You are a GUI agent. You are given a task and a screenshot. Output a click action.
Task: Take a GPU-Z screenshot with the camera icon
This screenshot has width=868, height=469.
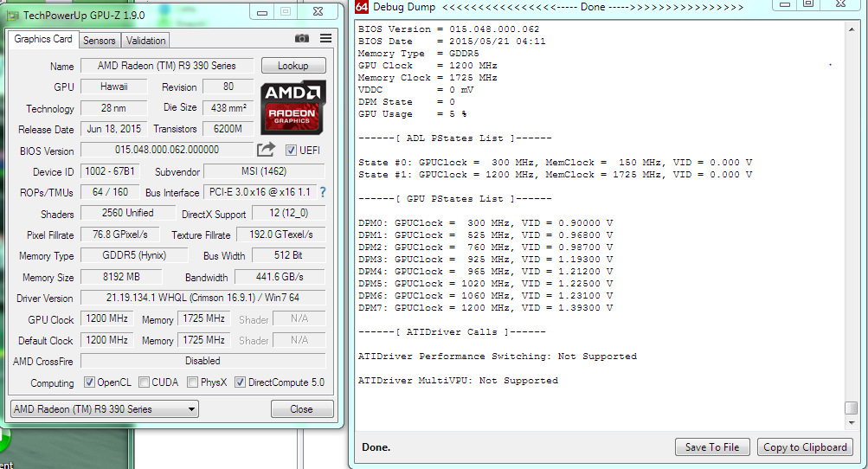coord(302,38)
